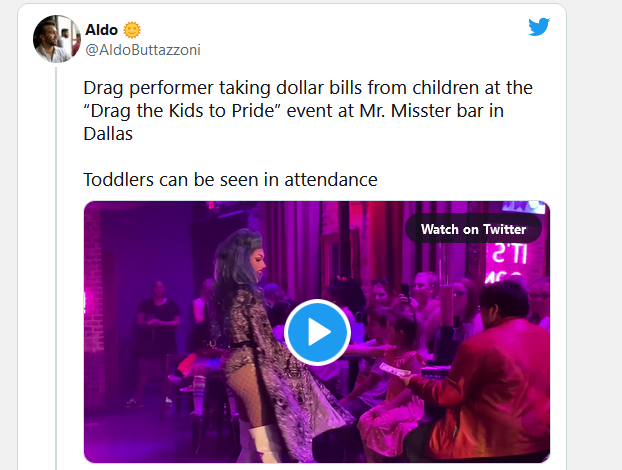Open Aldo's round profile picture
Viewport: 622px width, 470px height.
coord(57,39)
